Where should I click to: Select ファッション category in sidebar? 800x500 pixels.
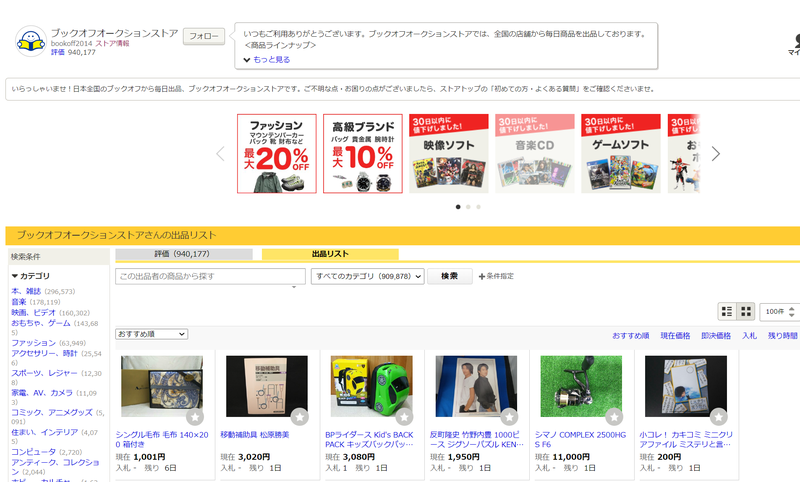pos(34,343)
